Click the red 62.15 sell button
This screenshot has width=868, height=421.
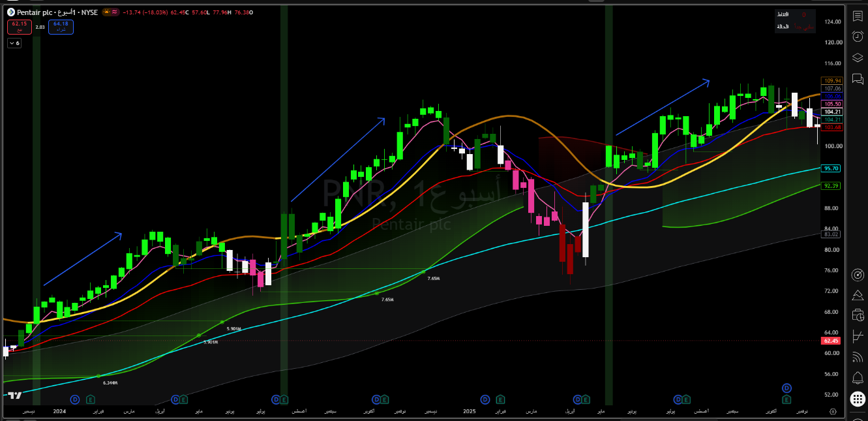19,27
